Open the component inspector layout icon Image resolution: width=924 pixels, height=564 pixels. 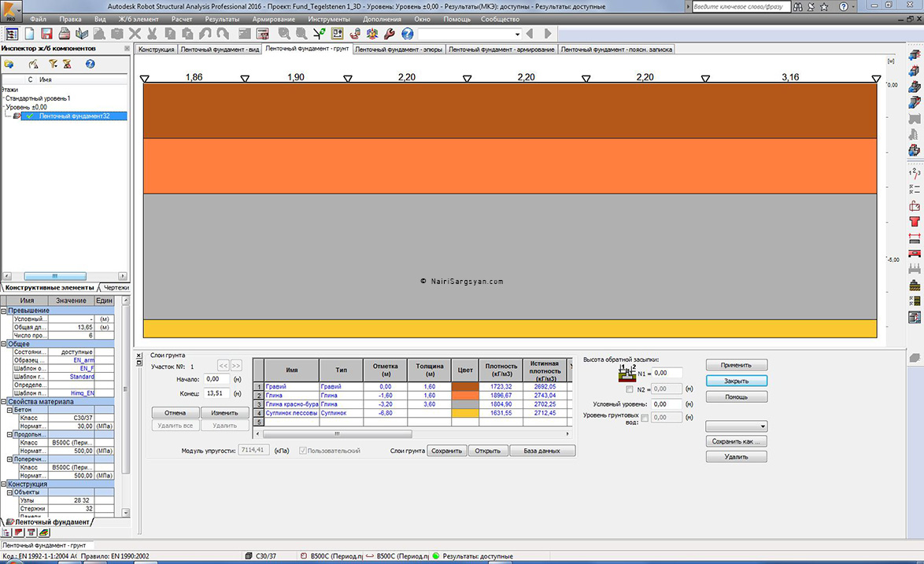pos(11,34)
